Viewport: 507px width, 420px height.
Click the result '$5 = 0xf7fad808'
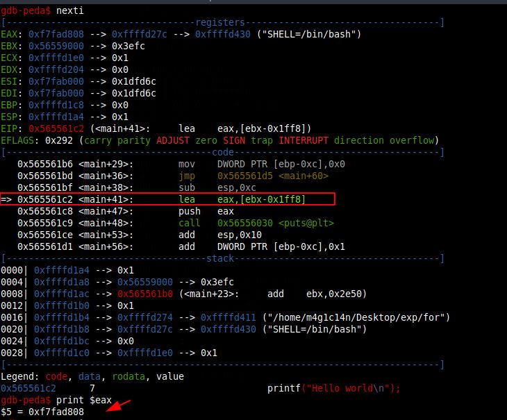click(42, 412)
